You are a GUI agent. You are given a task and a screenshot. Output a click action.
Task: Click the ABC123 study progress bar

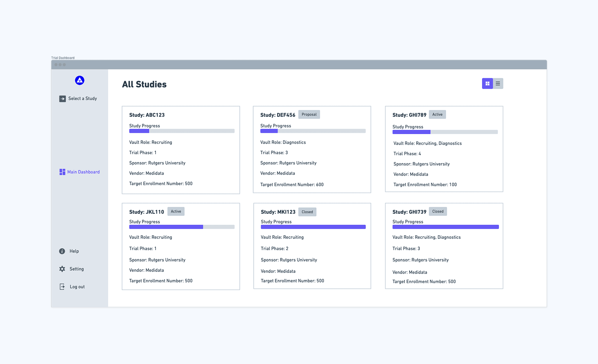point(182,131)
